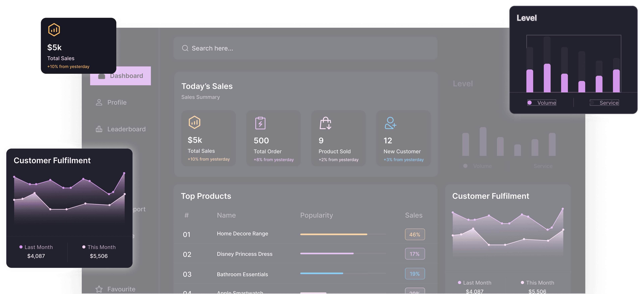Toggle Last Month legend in floating Fulfilment card
This screenshot has width=644, height=294.
[x=36, y=247]
